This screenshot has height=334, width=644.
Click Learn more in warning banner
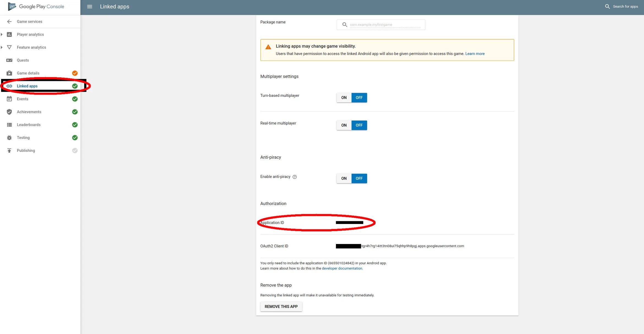tap(475, 54)
